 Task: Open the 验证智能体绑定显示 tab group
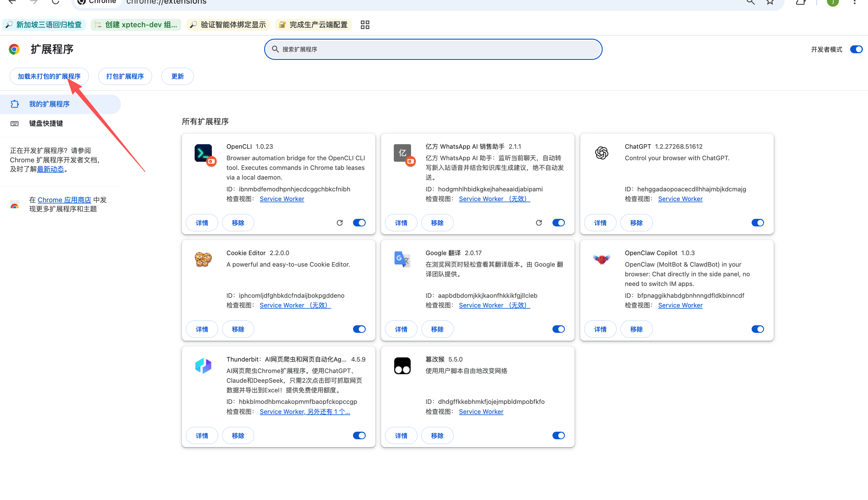click(x=228, y=25)
